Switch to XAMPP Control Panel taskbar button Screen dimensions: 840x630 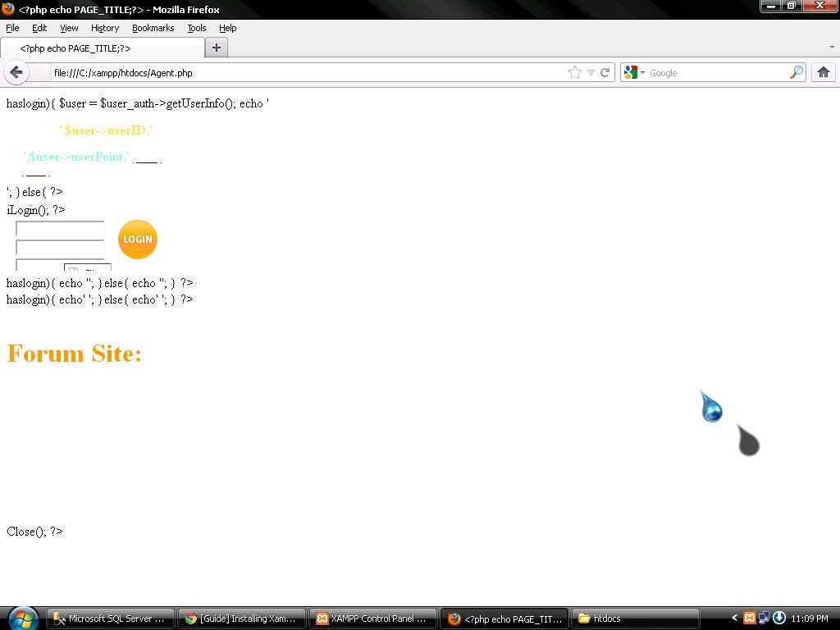click(x=372, y=619)
